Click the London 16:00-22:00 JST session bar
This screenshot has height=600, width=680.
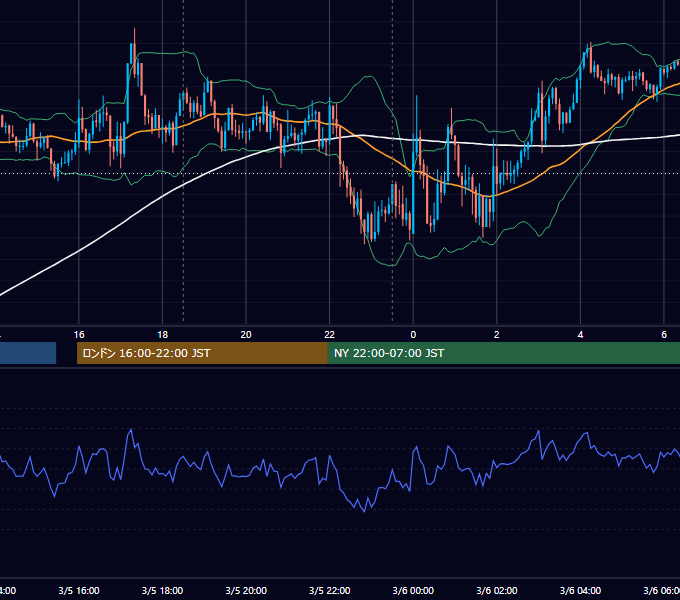click(x=202, y=353)
